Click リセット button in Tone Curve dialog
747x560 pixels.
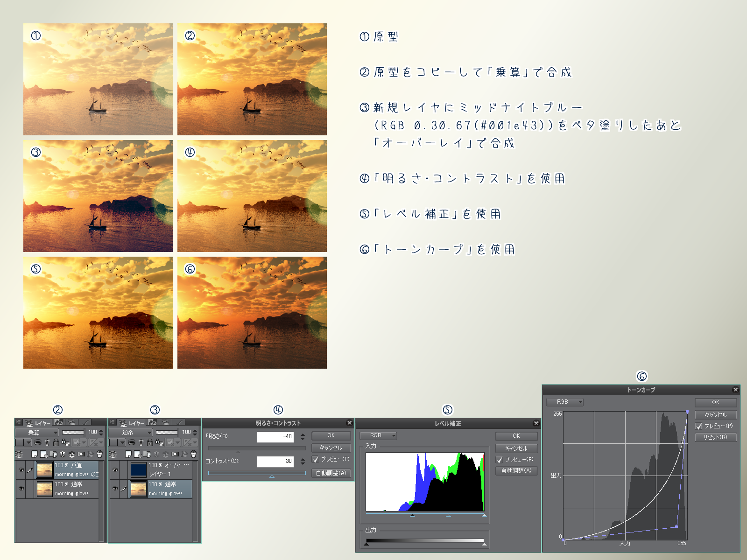click(x=715, y=437)
